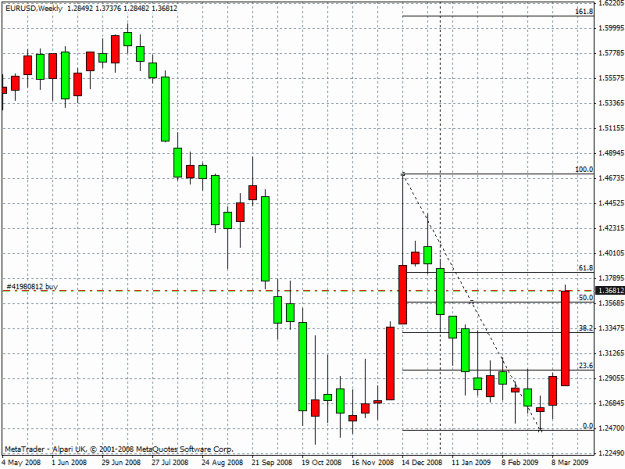Select the 38.2 Fibonacci level label
Screen dimensions: 625x469
[586, 328]
